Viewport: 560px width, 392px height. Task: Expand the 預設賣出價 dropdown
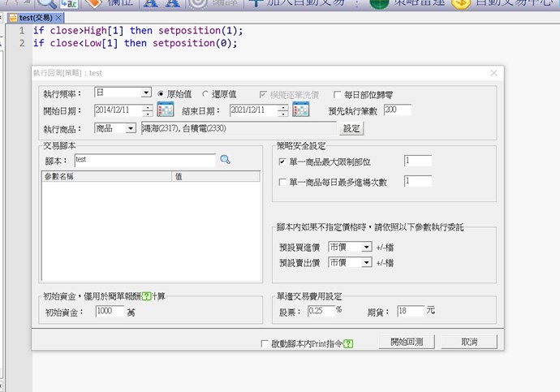click(x=367, y=262)
